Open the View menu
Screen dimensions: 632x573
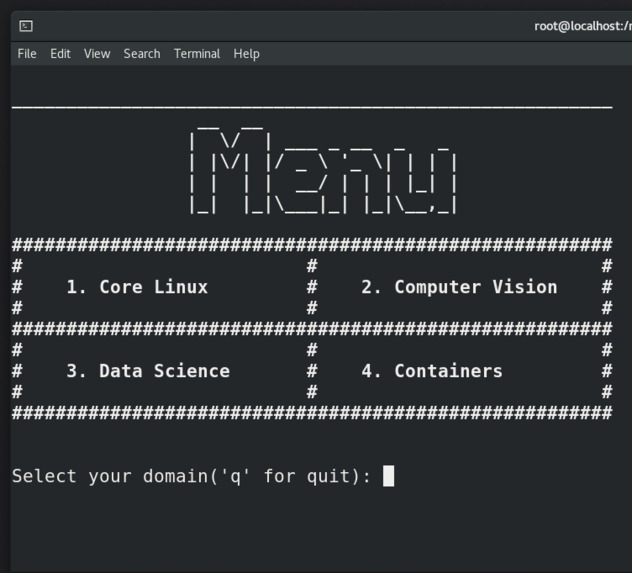coord(97,54)
